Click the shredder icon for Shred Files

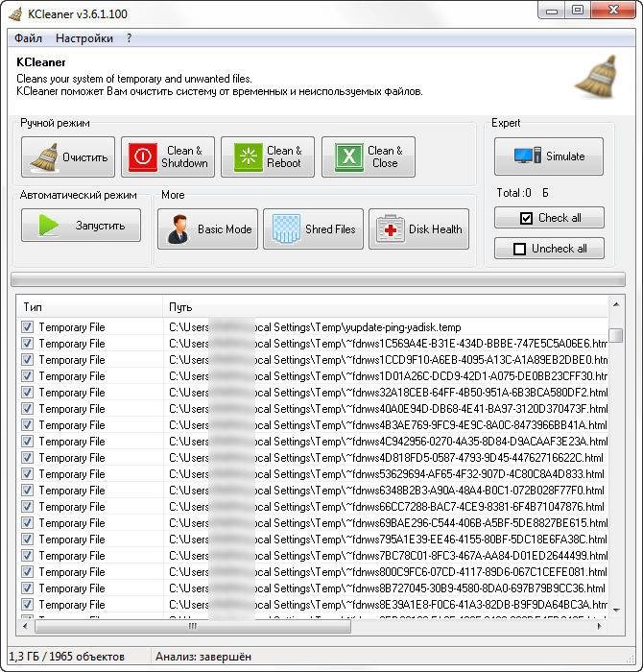286,228
